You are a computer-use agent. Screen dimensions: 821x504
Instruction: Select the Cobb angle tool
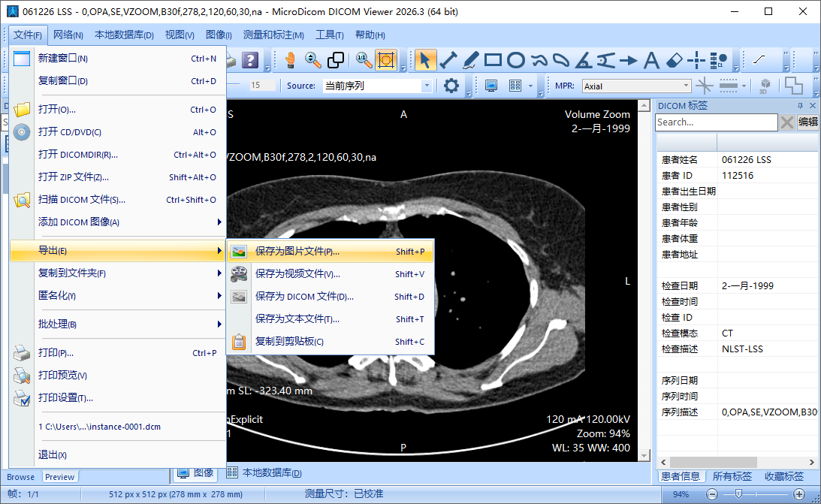pyautogui.click(x=606, y=60)
